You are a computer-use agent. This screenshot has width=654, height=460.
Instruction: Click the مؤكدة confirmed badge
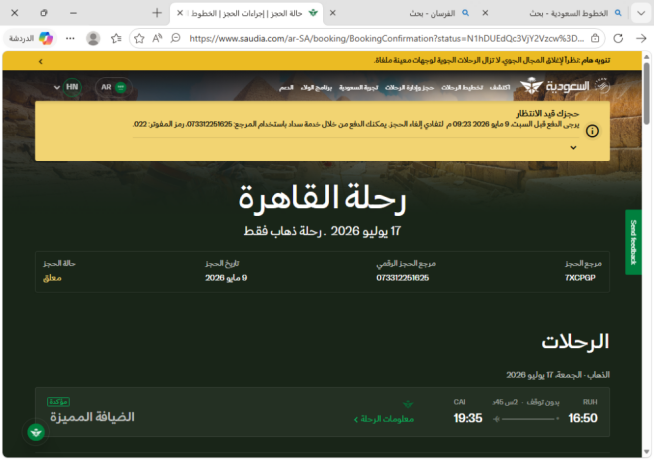pos(58,402)
